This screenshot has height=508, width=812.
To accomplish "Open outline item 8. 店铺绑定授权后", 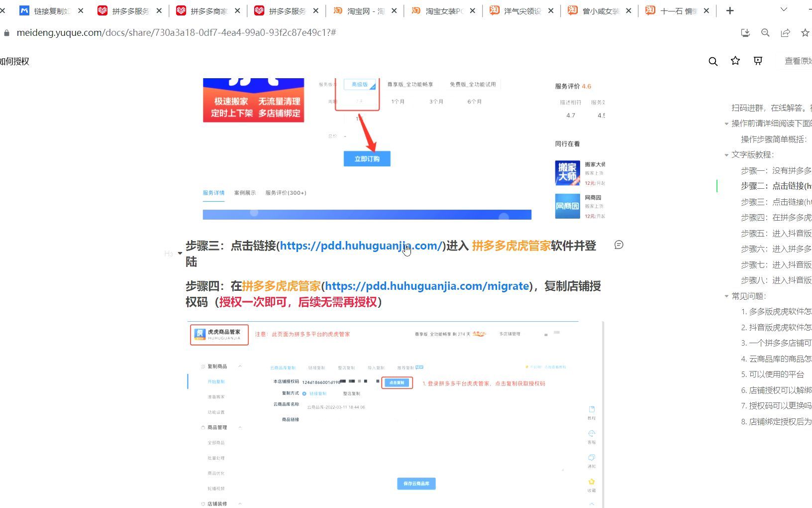I will [x=776, y=421].
